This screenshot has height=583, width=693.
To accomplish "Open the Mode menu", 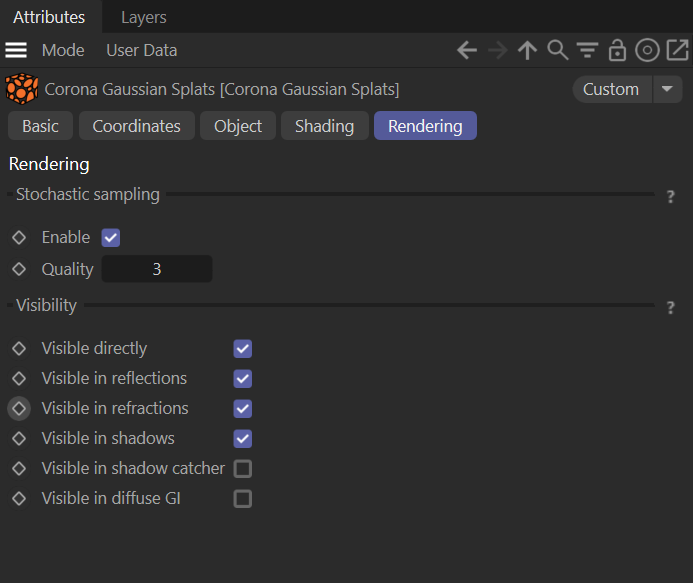I will (63, 50).
